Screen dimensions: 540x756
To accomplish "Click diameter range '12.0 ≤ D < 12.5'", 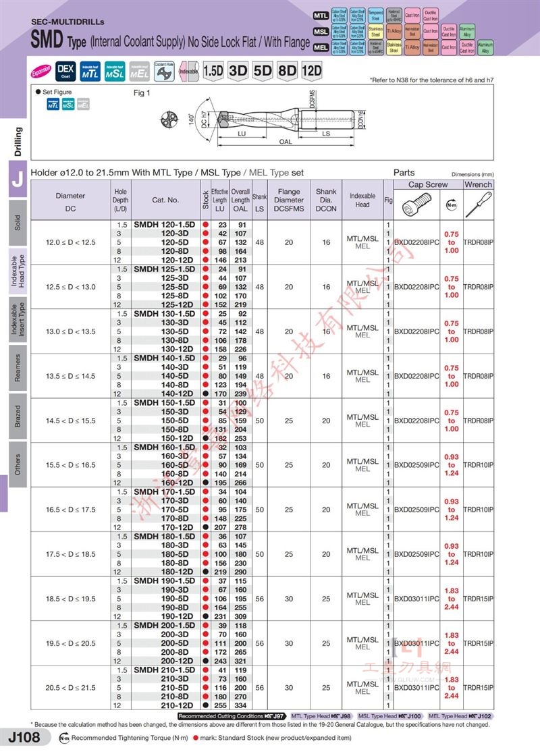I will pyautogui.click(x=71, y=242).
